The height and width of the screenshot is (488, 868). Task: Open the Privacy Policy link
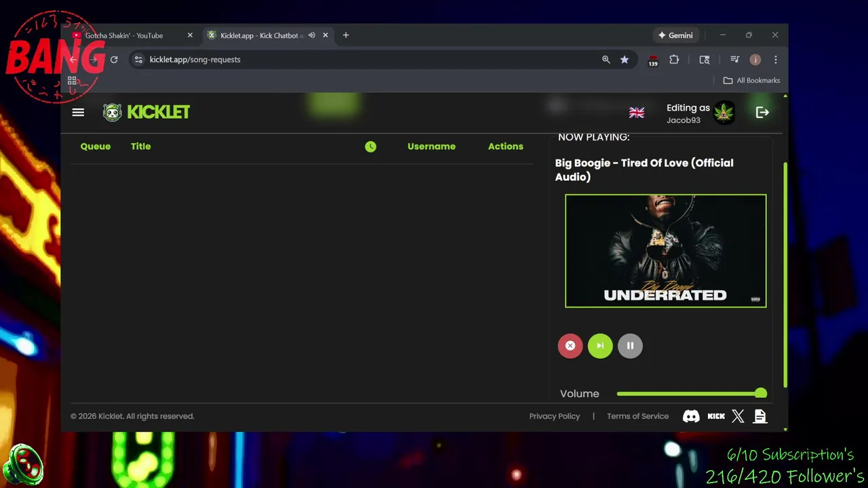pyautogui.click(x=555, y=416)
